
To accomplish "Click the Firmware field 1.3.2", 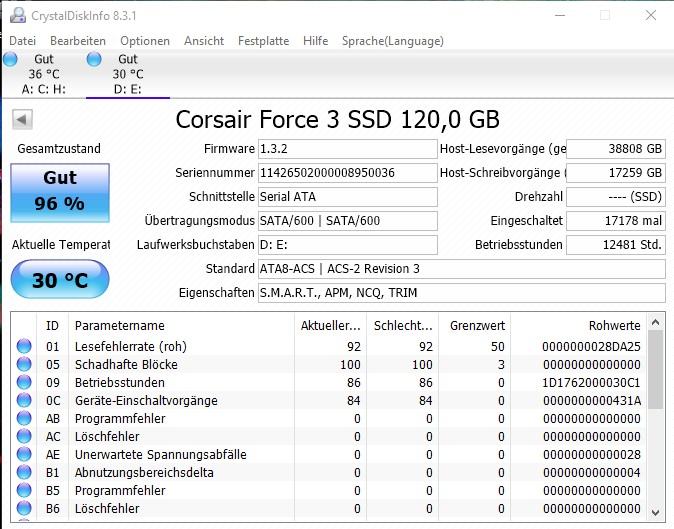I will 347,149.
